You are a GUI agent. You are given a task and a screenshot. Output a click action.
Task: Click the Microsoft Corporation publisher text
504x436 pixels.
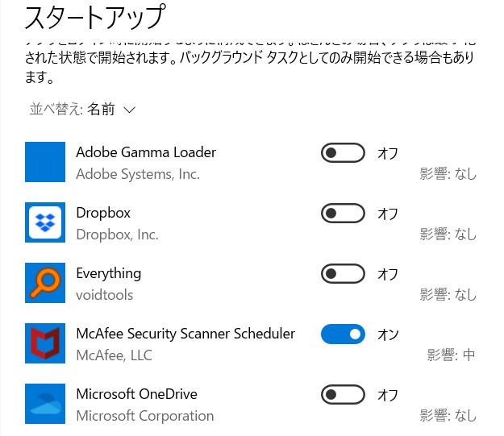(x=145, y=416)
